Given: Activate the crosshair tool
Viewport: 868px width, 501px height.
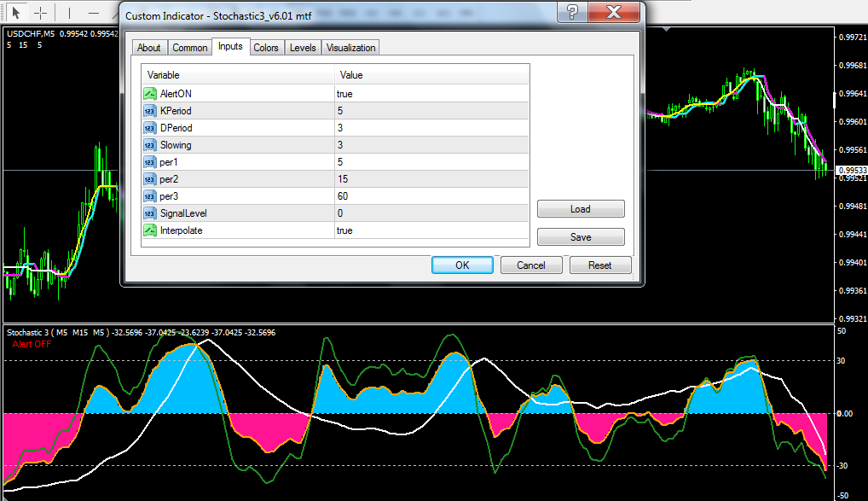Looking at the screenshot, I should pos(40,13).
